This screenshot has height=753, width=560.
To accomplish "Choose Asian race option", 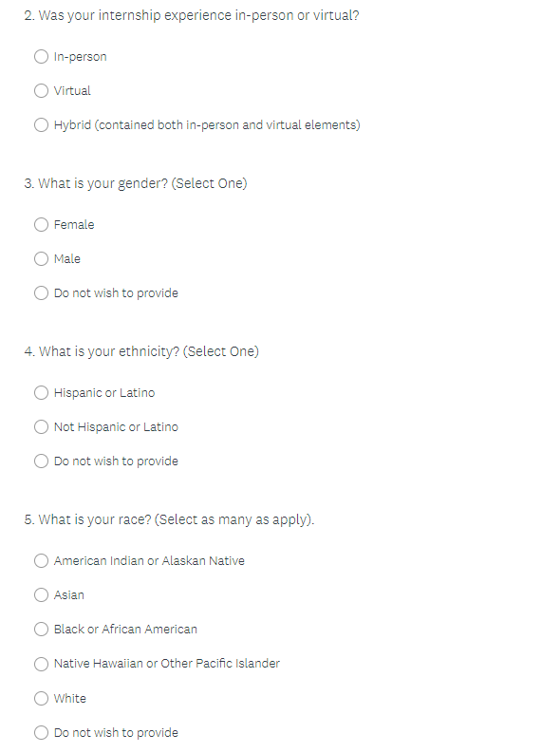I will pos(41,595).
